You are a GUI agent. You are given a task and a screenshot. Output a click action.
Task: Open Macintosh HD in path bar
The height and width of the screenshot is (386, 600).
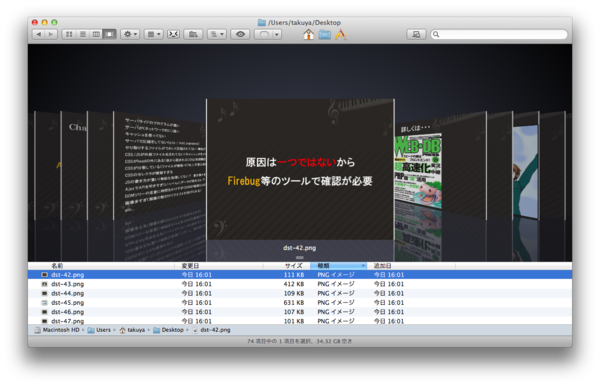point(57,330)
